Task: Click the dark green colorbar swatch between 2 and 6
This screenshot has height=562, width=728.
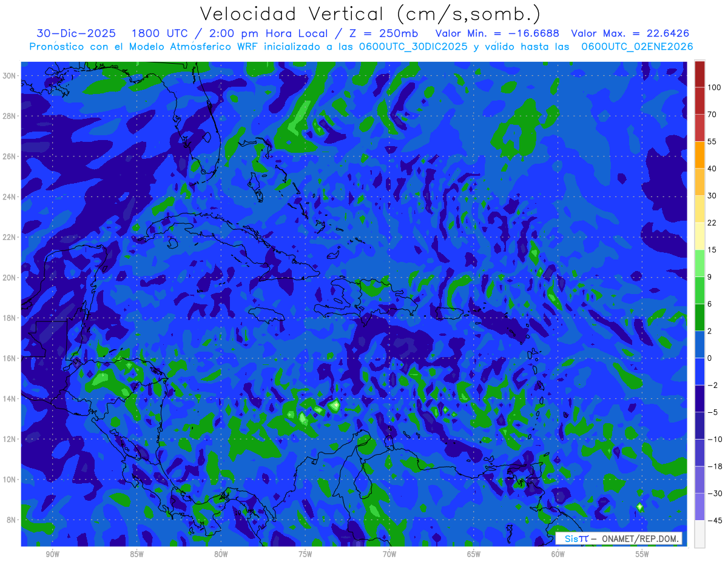Action: [699, 318]
